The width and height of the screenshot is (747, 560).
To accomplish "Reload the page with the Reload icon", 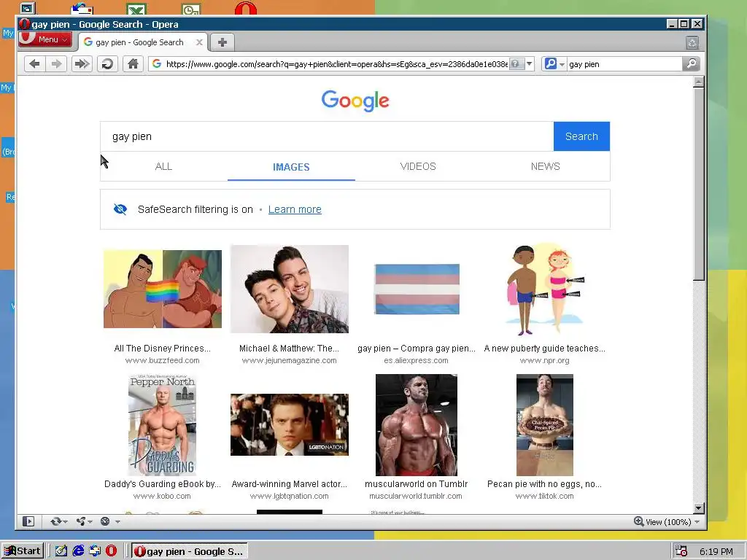I will click(x=108, y=64).
